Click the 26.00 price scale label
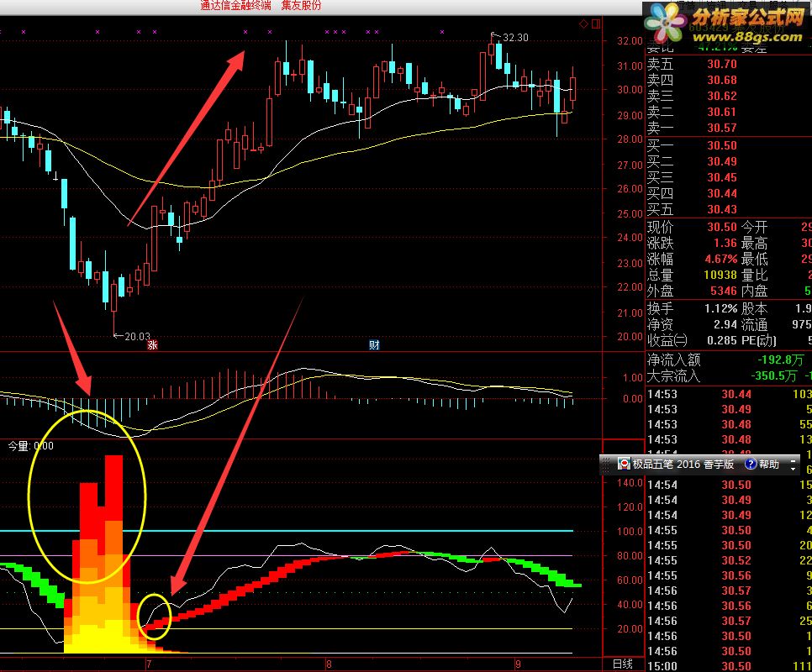 [x=630, y=189]
